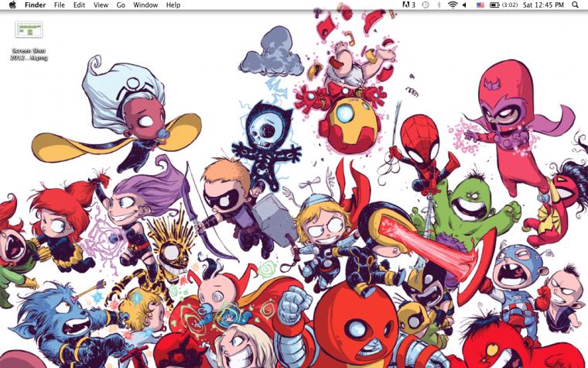Open the Bluetooth status menu

[x=439, y=5]
